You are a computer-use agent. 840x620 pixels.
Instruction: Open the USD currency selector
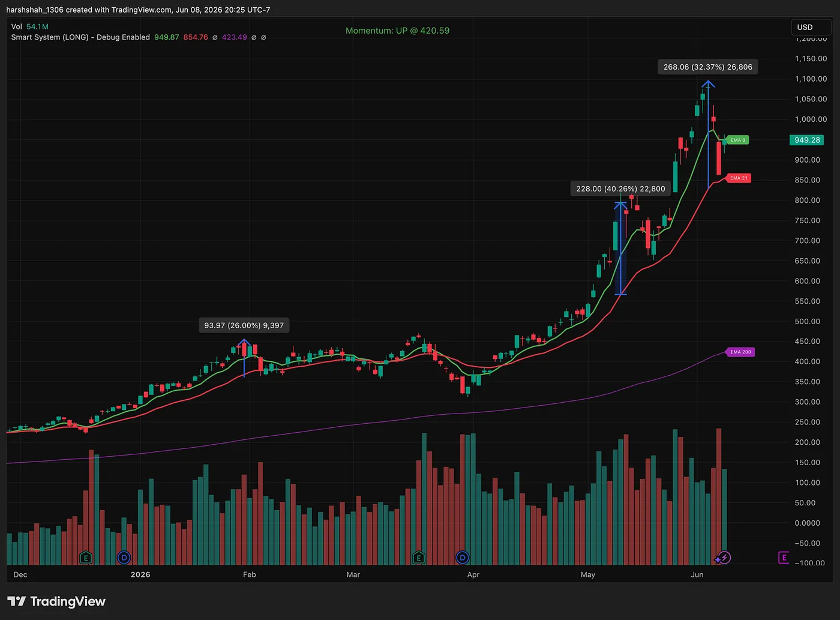pos(811,27)
